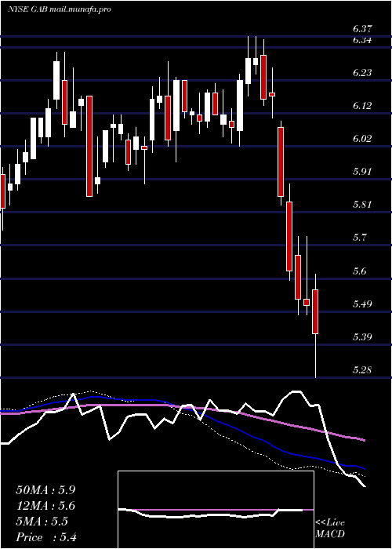Select the 5.39 price axis label
The image size is (392, 549).
[362, 337]
